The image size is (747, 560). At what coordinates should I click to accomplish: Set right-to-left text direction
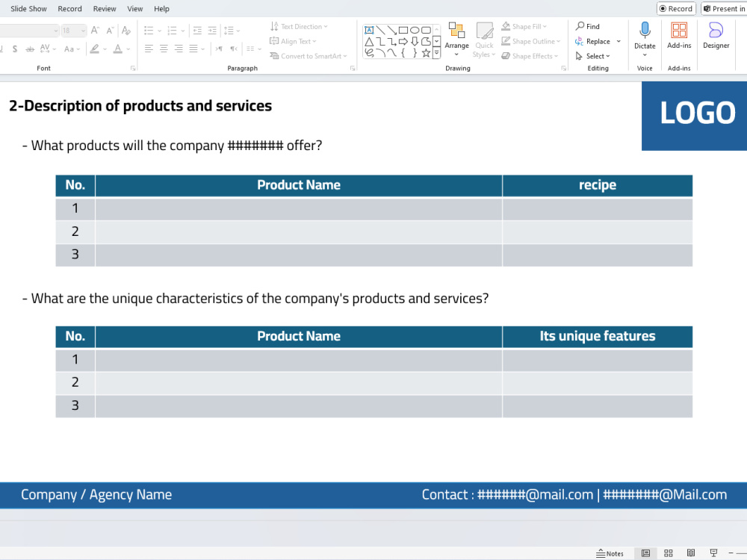pyautogui.click(x=233, y=49)
